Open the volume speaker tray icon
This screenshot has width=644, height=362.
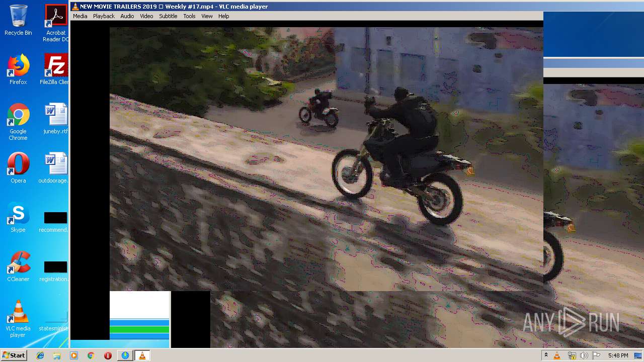click(x=584, y=355)
